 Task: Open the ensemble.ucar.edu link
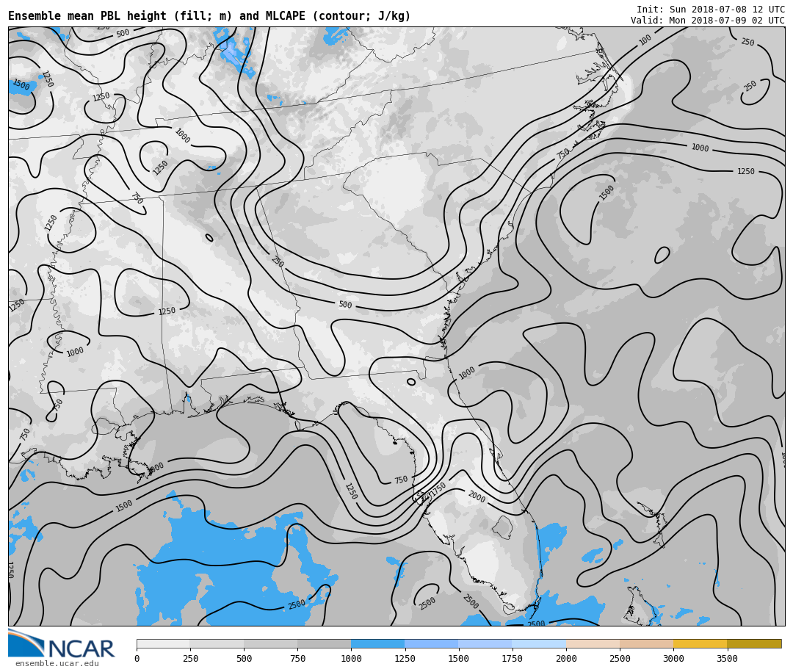57,664
